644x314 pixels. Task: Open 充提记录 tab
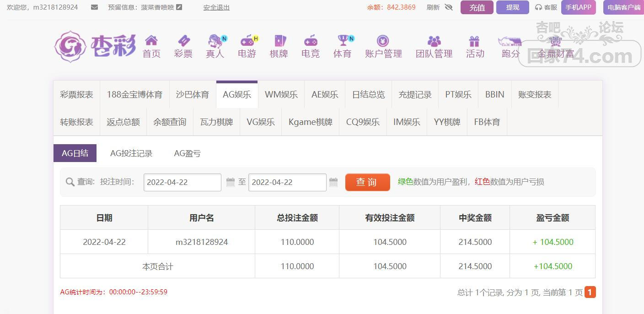[415, 95]
